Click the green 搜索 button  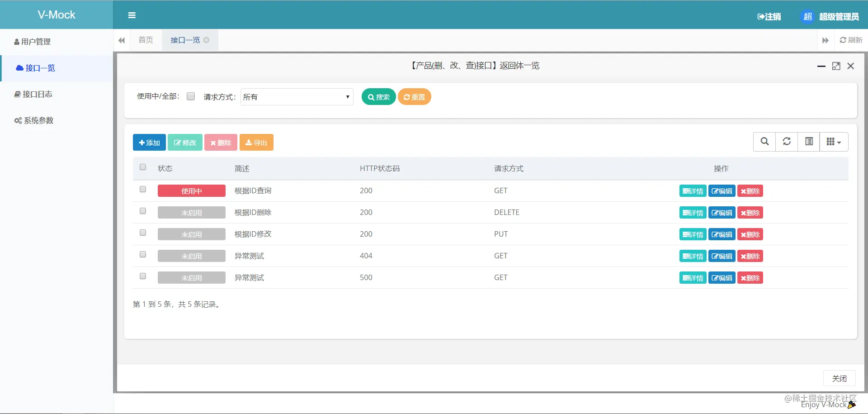[378, 97]
